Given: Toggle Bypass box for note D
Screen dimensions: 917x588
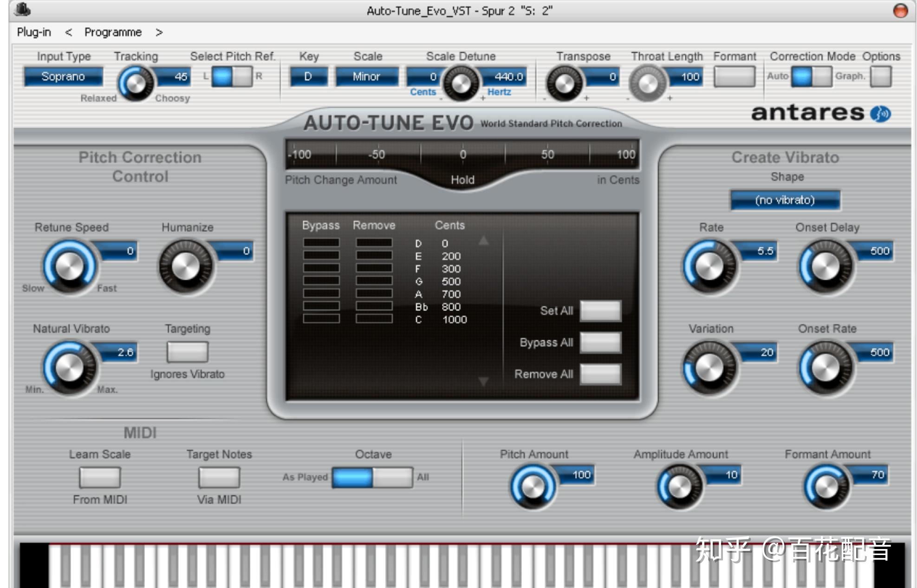Looking at the screenshot, I should point(321,243).
